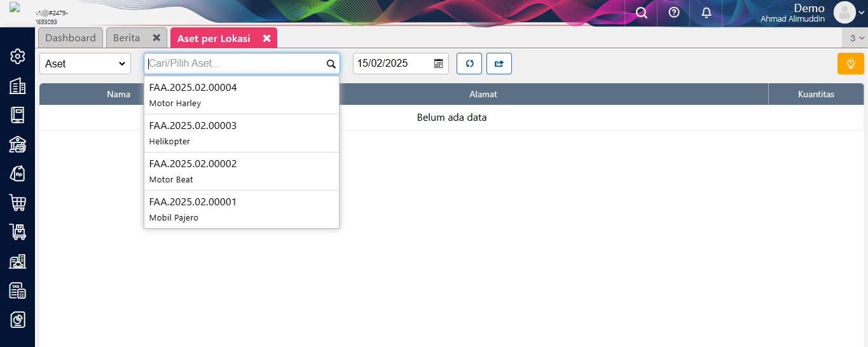Open the calendar date picker icon
This screenshot has width=868, height=347.
[x=439, y=64]
